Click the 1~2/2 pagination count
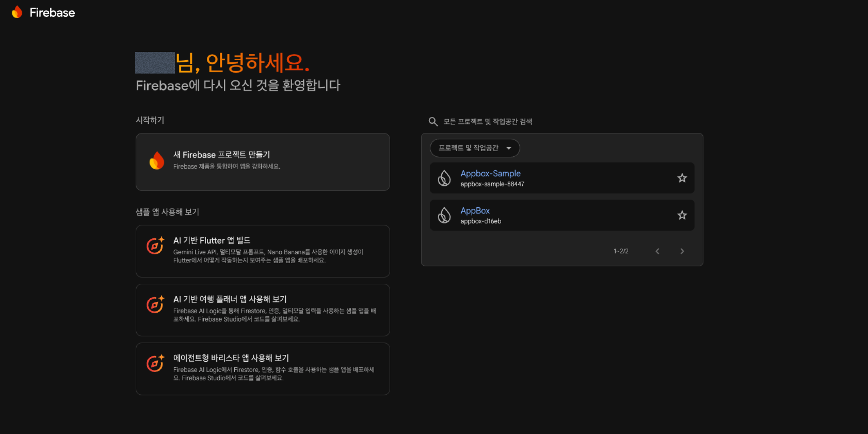 tap(621, 251)
